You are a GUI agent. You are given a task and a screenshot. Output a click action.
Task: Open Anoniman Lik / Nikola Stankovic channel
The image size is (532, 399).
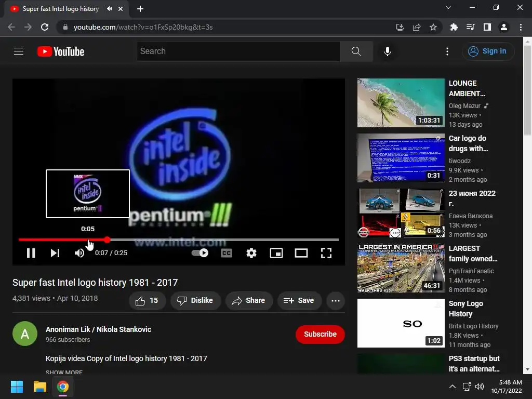tap(98, 329)
